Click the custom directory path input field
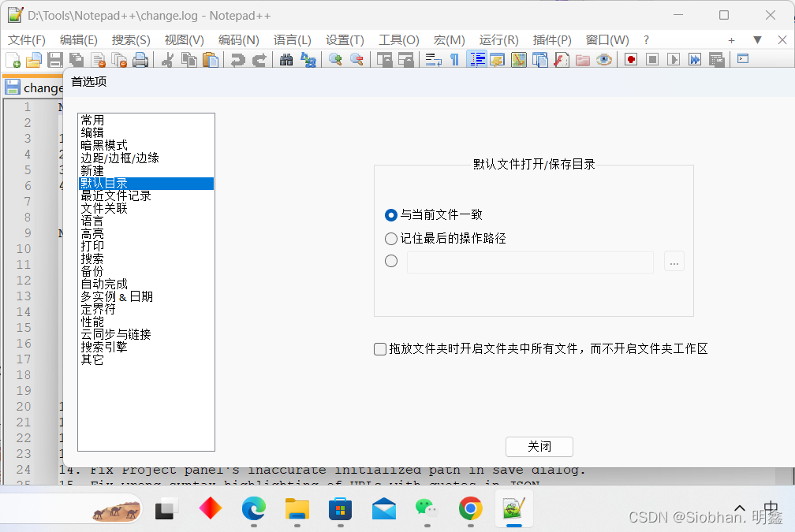This screenshot has width=795, height=532. [x=530, y=262]
